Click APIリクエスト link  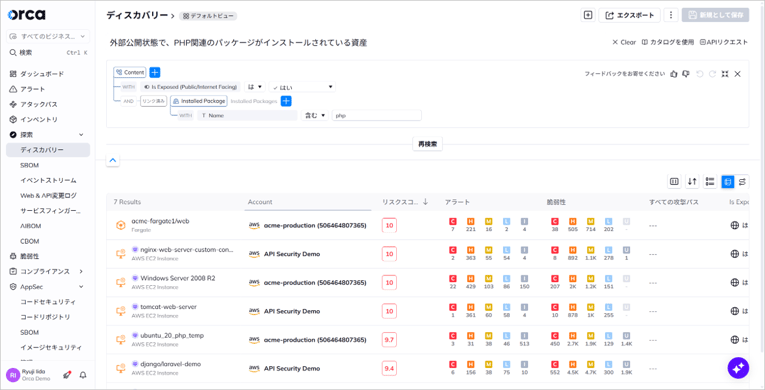pos(724,42)
